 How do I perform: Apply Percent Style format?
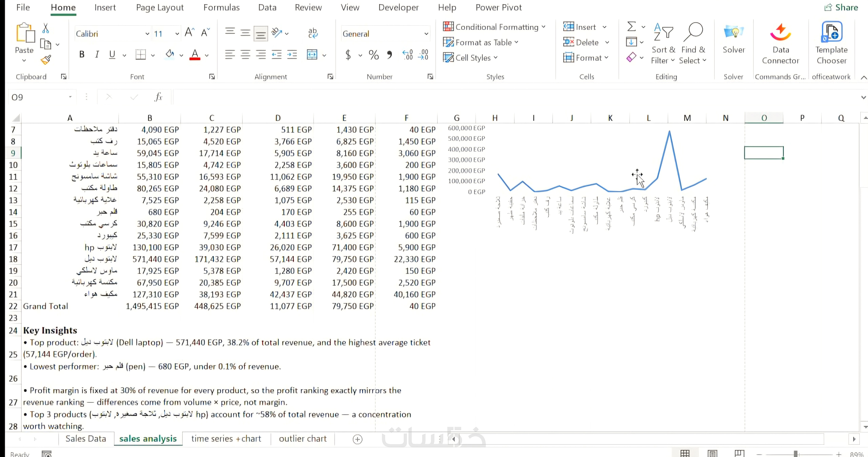pos(374,55)
